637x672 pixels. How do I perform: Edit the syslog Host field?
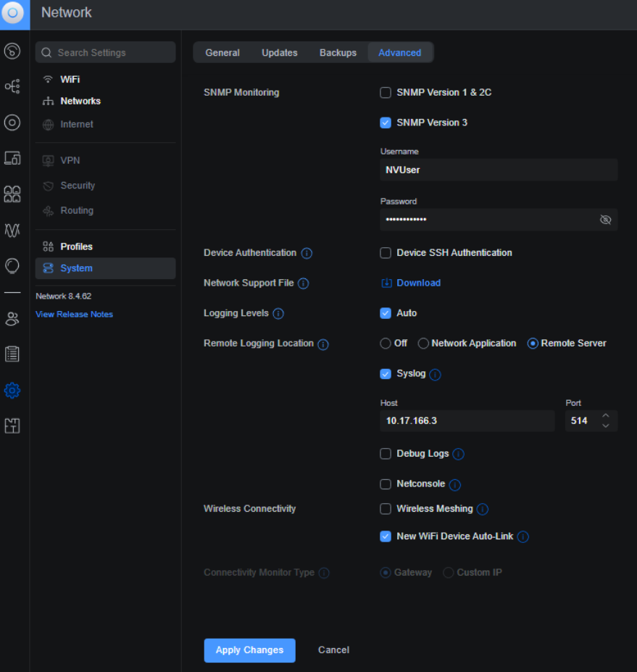coord(467,421)
